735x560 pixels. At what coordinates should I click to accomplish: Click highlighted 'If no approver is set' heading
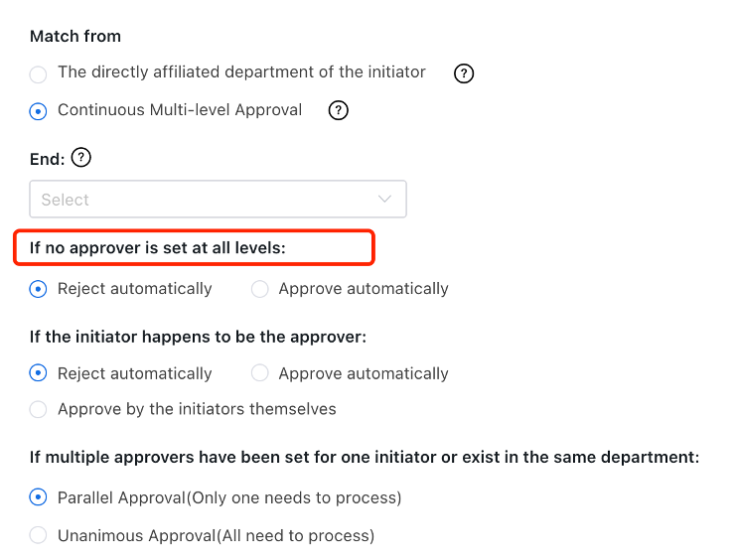pos(158,247)
